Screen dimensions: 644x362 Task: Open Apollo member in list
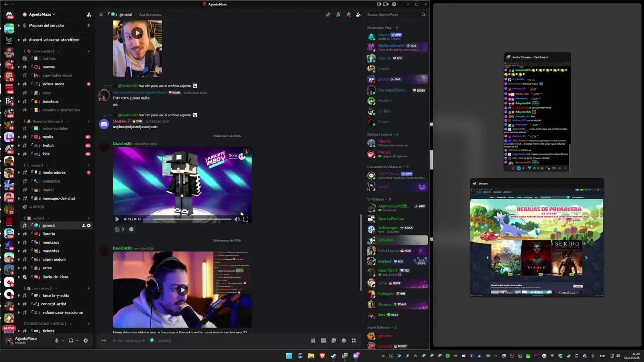397,36
